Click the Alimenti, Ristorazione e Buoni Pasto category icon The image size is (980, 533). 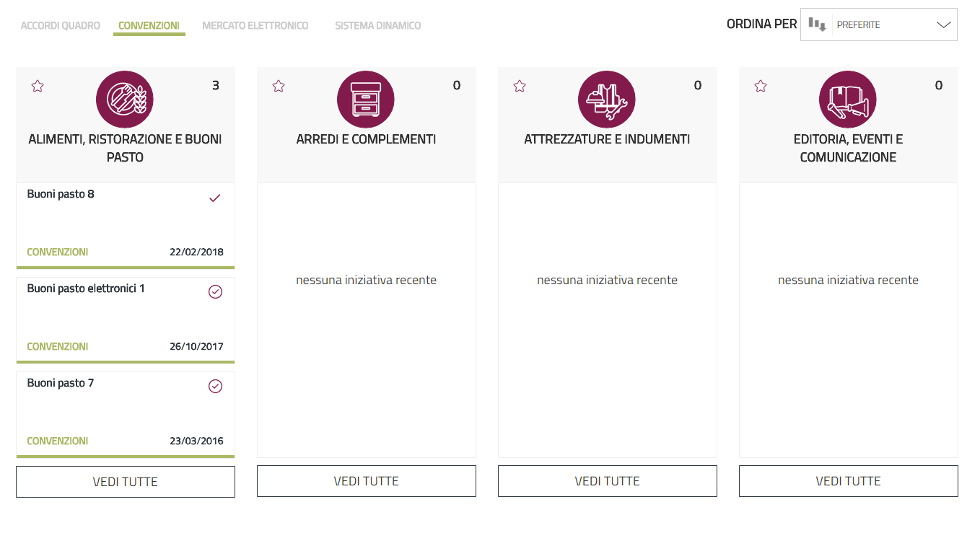pyautogui.click(x=125, y=100)
